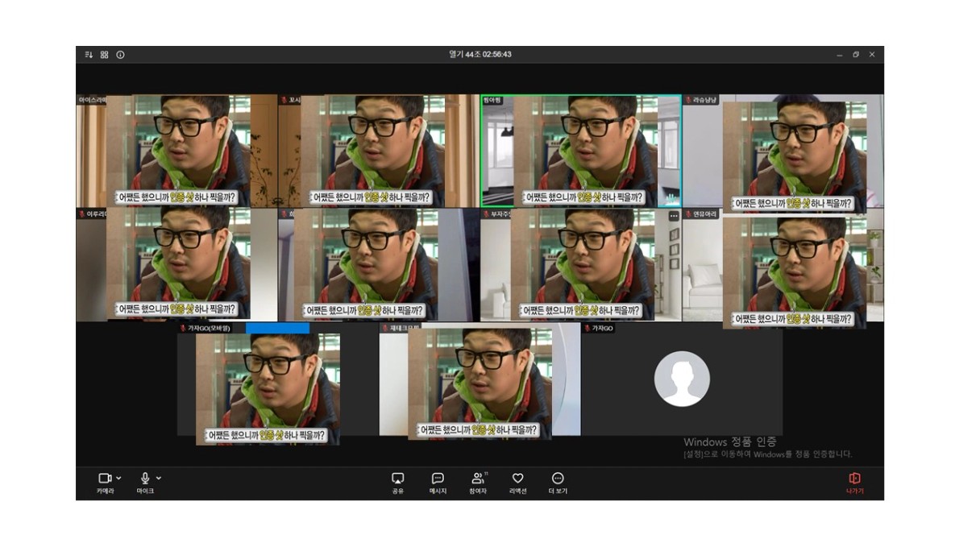This screenshot has height=551, width=980.
Task: Switch to grid layout view icon
Action: [x=104, y=55]
